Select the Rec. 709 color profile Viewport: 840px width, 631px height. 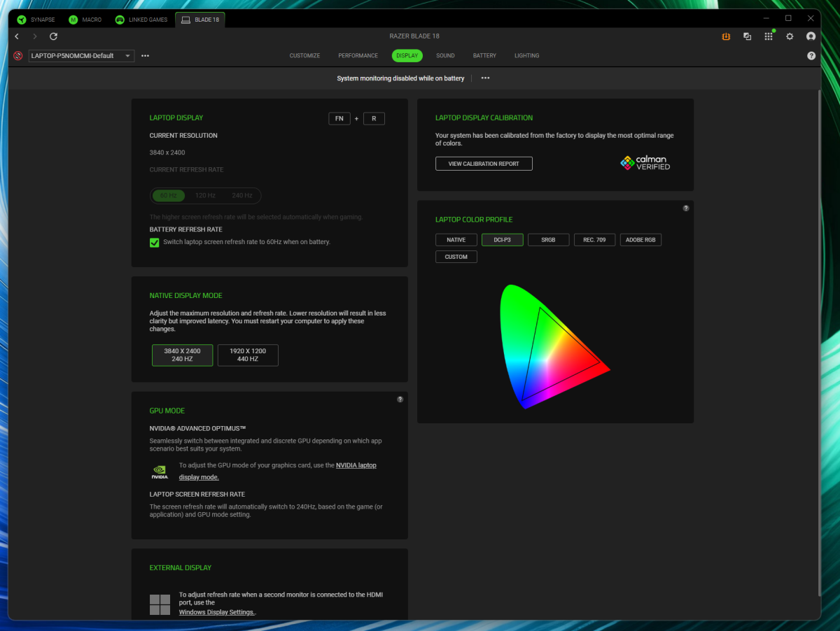594,240
